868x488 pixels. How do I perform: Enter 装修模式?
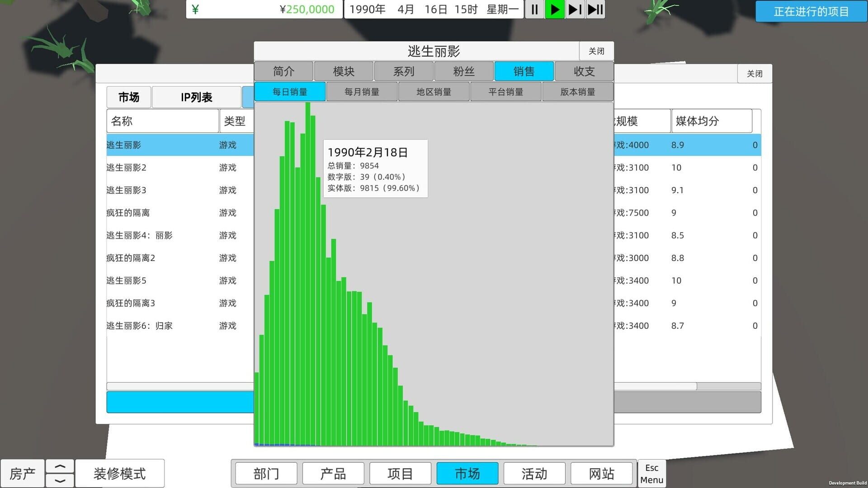[x=120, y=474]
